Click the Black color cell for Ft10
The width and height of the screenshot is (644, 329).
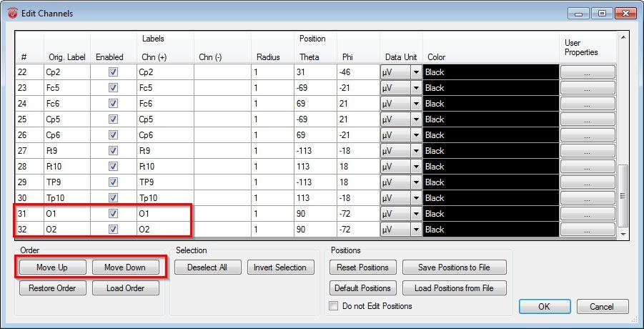tap(491, 167)
